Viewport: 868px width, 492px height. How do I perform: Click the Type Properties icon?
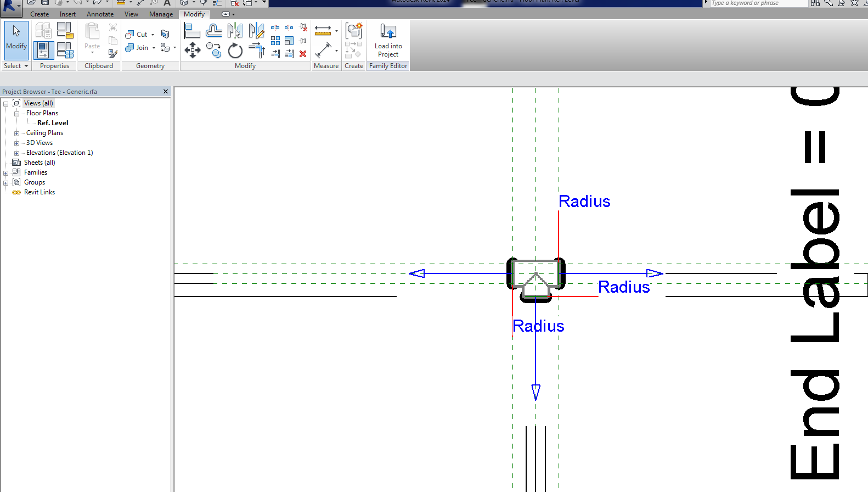[43, 30]
